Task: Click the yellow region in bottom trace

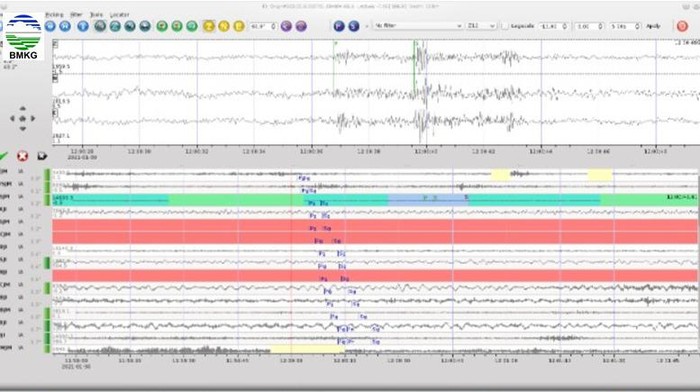Action: tap(306, 349)
